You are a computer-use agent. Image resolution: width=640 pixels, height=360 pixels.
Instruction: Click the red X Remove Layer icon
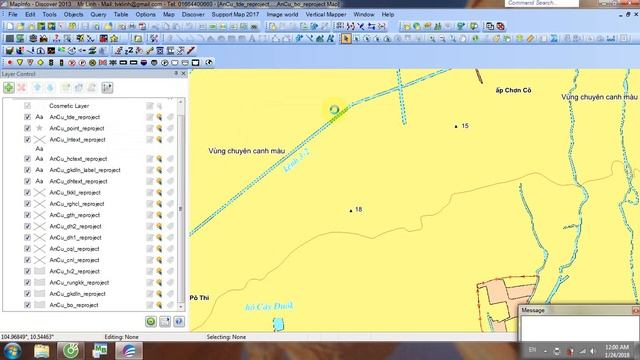22,87
